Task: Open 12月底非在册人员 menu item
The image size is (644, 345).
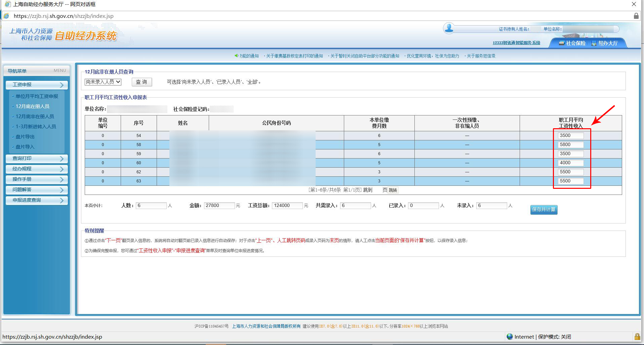Action: 35,116
